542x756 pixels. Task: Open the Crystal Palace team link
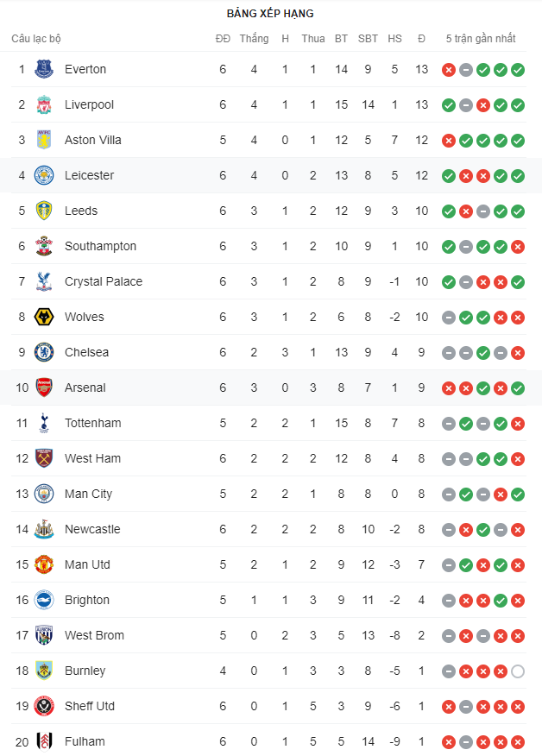point(104,281)
